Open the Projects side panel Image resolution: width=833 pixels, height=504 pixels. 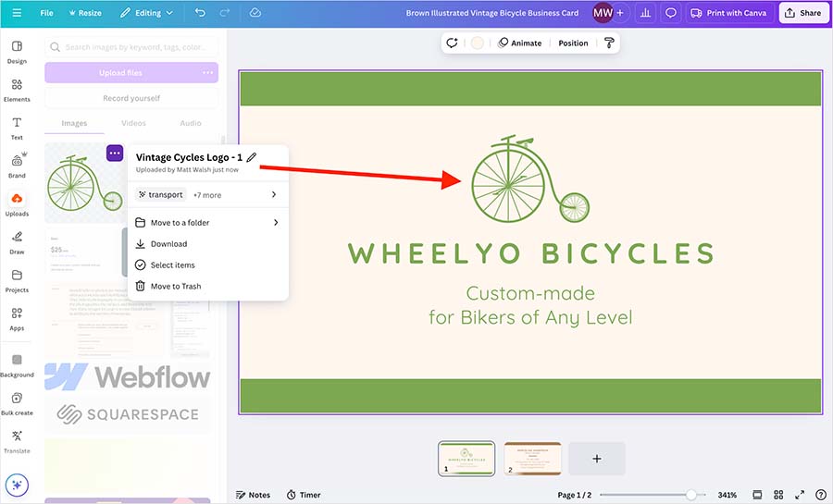pyautogui.click(x=17, y=281)
